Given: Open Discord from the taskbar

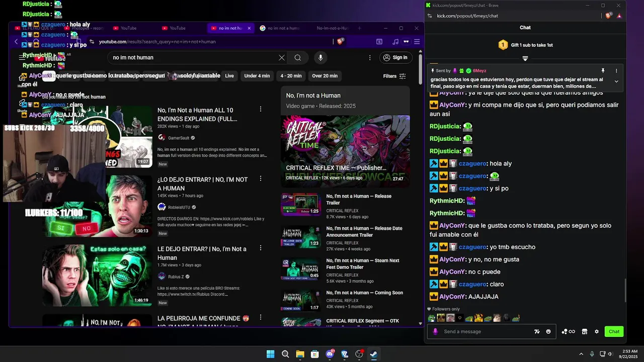Looking at the screenshot, I should coord(330,354).
